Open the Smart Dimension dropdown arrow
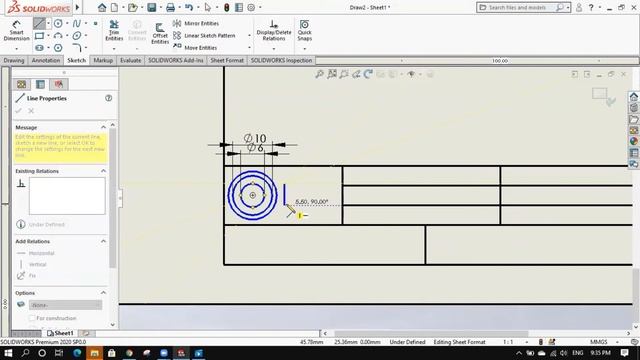Viewport: 640px width, 360px height. 16,49
